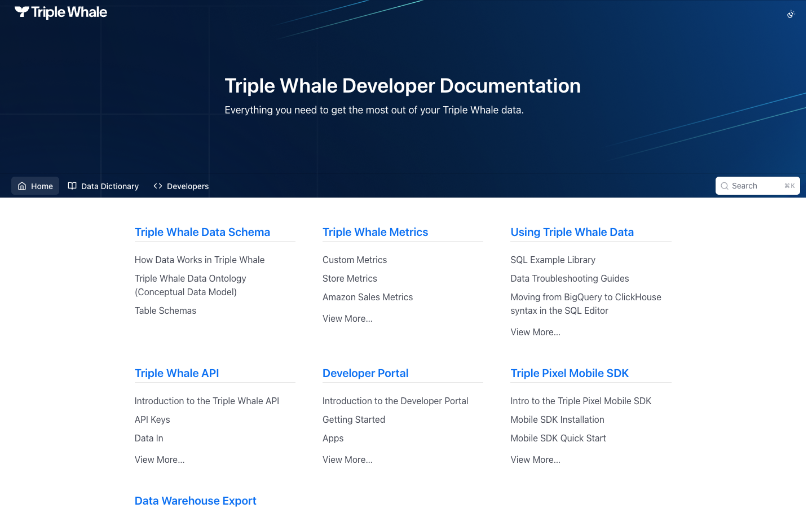Open Triple Whale Data Schema heading
The width and height of the screenshot is (812, 508).
pos(202,232)
